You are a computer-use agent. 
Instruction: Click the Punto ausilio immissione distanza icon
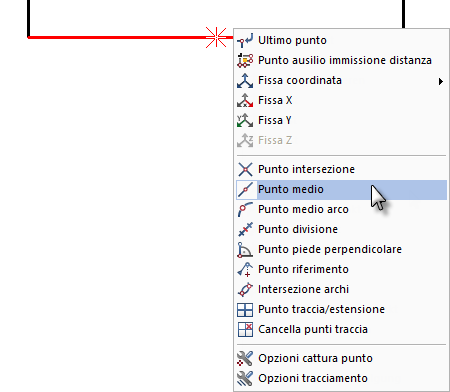(245, 60)
